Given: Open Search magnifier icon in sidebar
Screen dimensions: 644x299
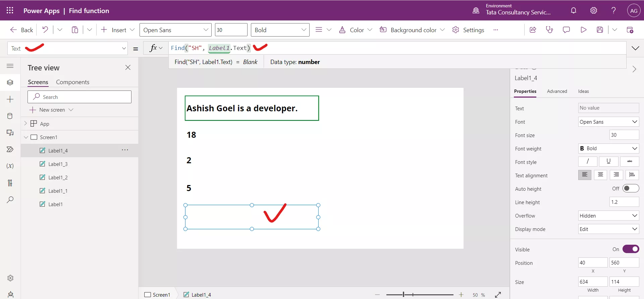Looking at the screenshot, I should pos(10,200).
